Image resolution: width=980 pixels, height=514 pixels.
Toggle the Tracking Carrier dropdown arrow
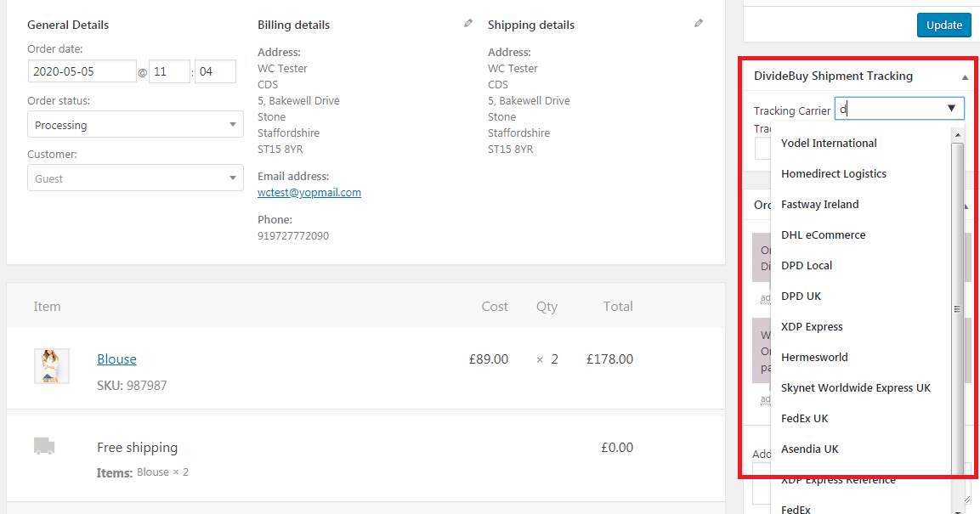pyautogui.click(x=953, y=109)
